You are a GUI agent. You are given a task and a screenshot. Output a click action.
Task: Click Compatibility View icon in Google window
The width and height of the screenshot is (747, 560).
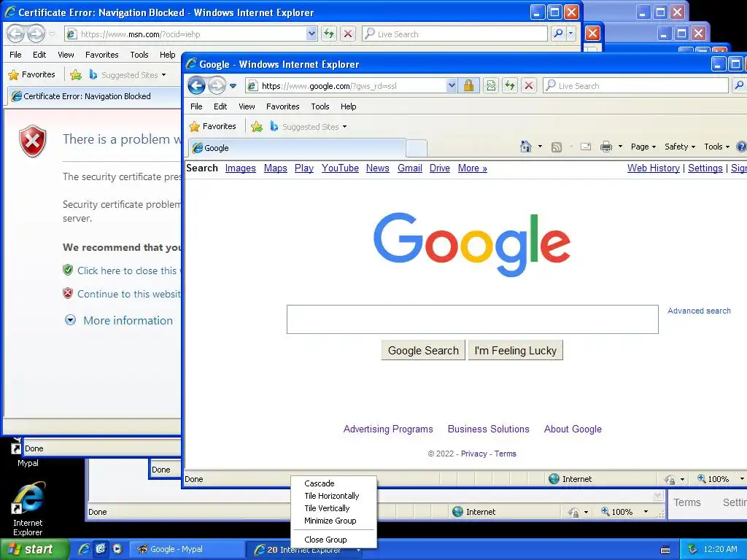click(x=491, y=86)
